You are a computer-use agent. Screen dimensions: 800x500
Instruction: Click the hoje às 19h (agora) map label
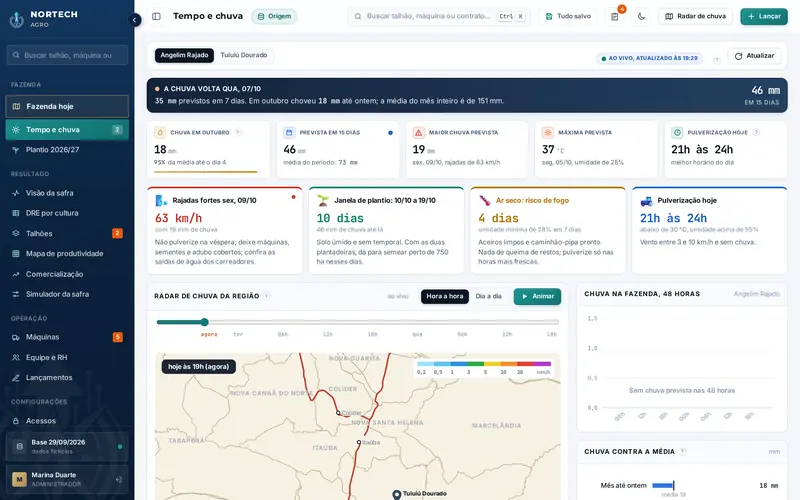tap(198, 367)
